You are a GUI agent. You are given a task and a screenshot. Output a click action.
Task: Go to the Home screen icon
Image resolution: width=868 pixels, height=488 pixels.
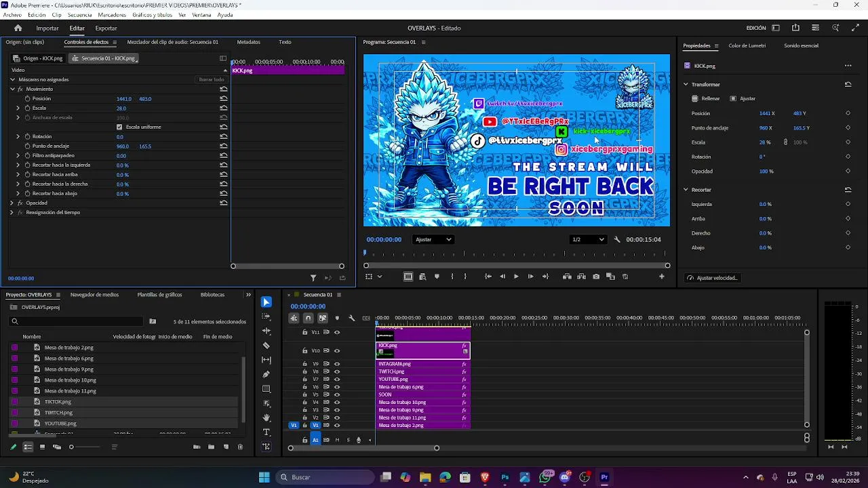[18, 28]
